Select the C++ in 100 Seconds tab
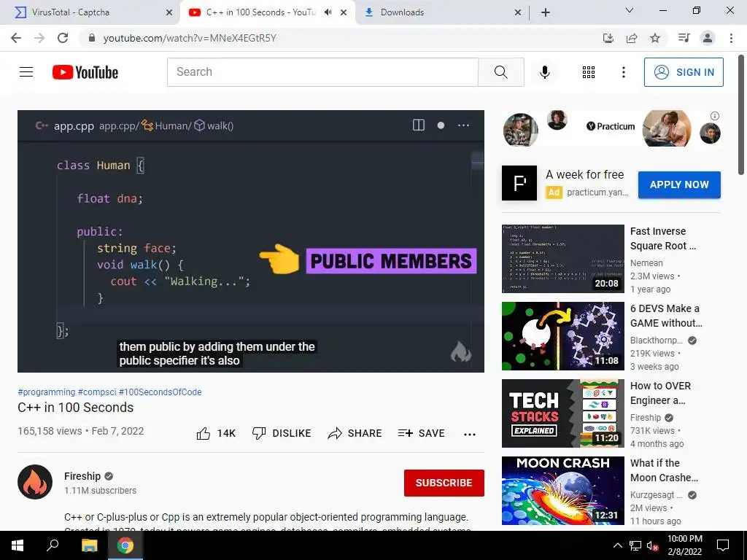The image size is (747, 560). [x=260, y=12]
